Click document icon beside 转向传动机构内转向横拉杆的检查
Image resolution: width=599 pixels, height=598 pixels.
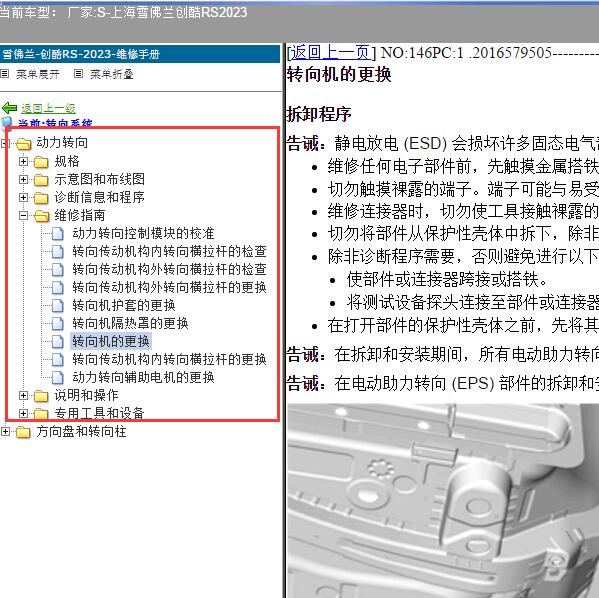point(58,251)
